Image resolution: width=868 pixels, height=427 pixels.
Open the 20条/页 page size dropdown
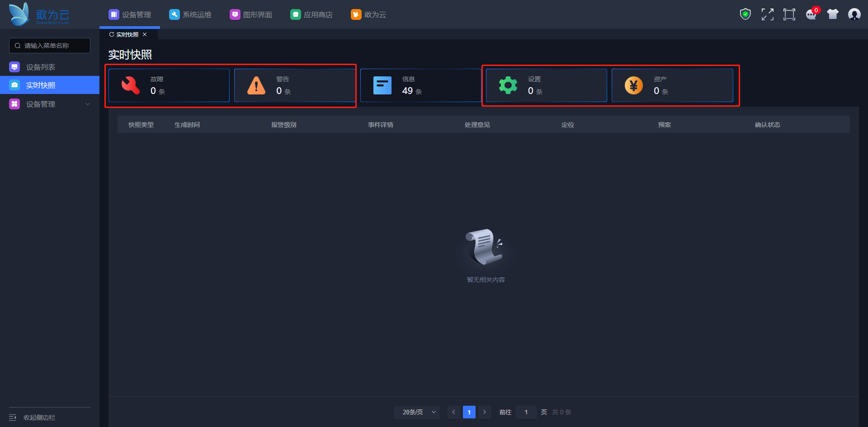[x=417, y=412]
